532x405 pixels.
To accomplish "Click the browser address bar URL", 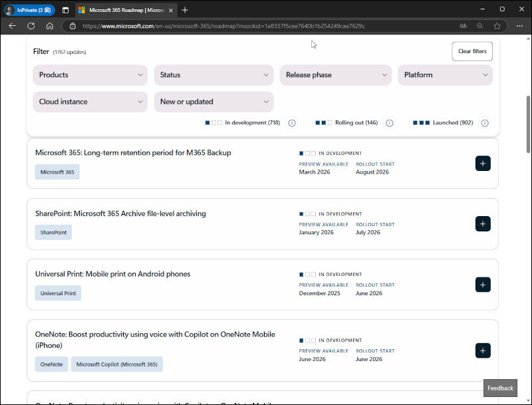I will pos(223,26).
